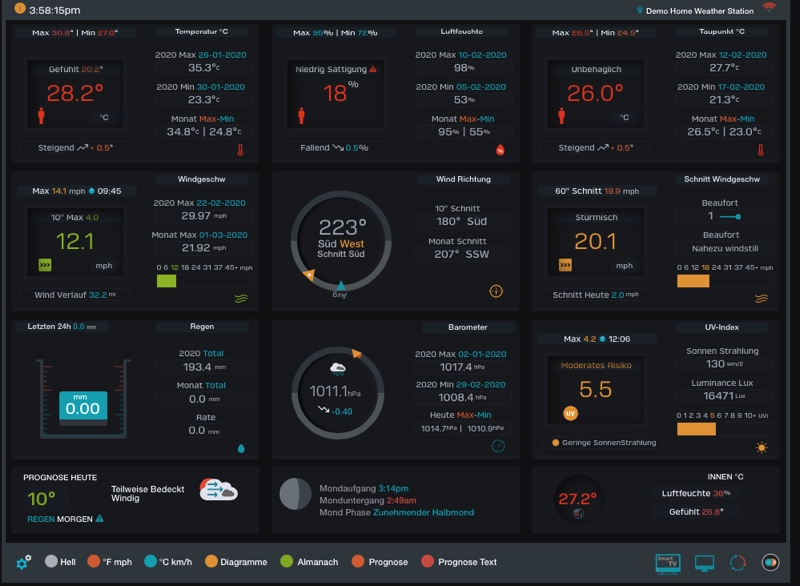The width and height of the screenshot is (800, 586).
Task: Open the Smart TV display mode
Action: pos(667,563)
